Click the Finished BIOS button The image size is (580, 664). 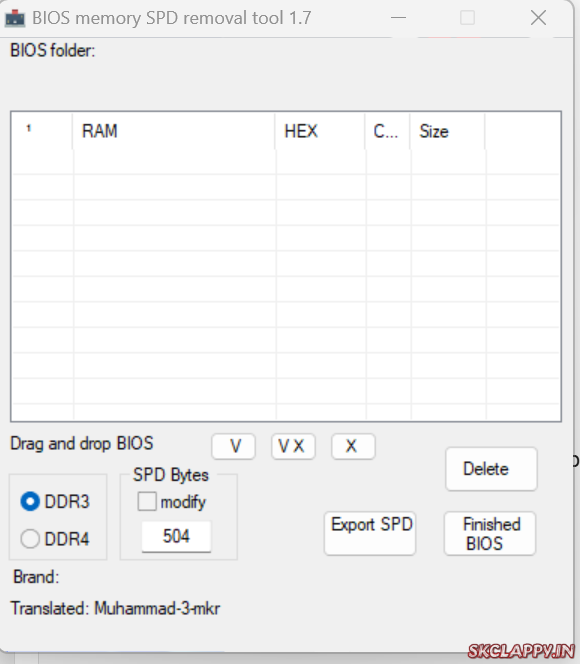pos(490,533)
